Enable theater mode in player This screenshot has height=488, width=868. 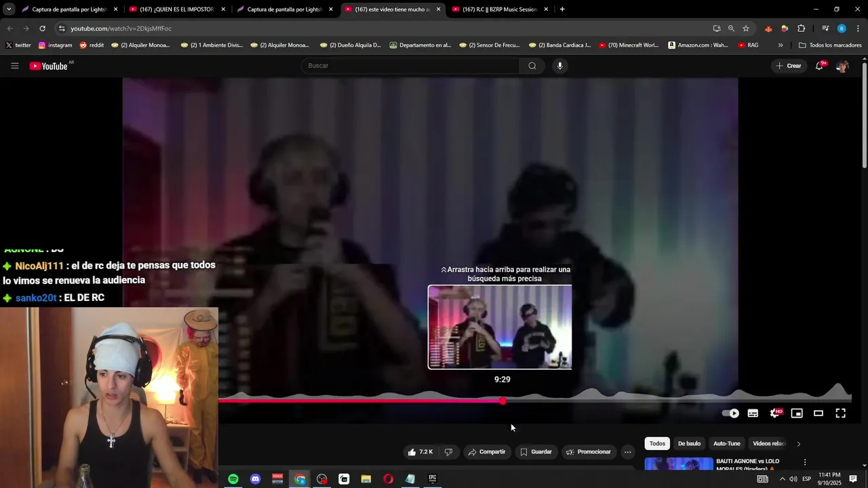tap(818, 413)
